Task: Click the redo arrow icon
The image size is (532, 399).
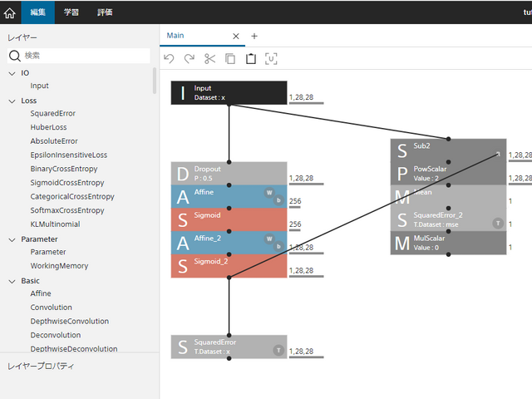Action: (190, 58)
